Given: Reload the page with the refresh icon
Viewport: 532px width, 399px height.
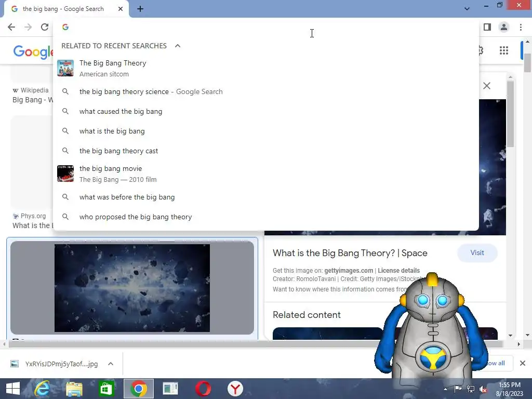Looking at the screenshot, I should click(45, 27).
